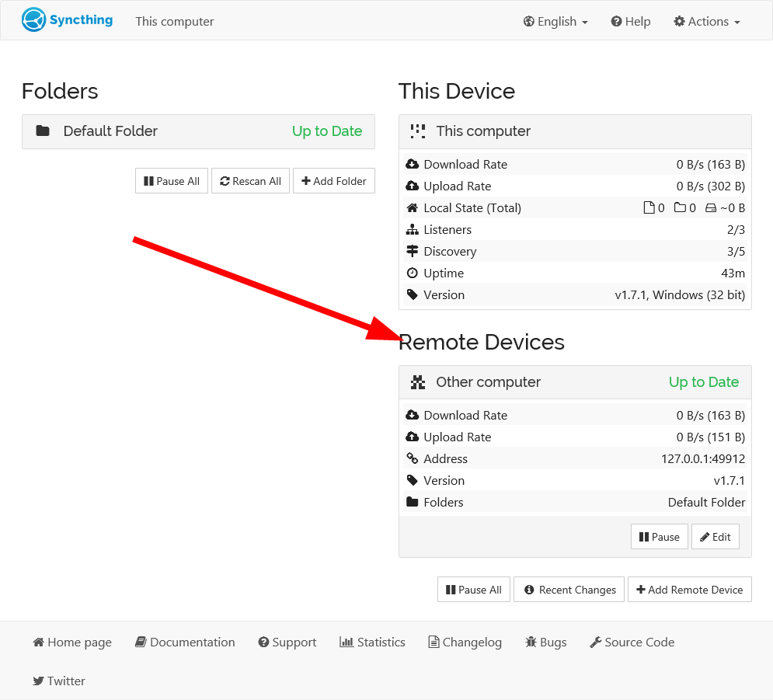The image size is (773, 700).
Task: Open the English language dropdown
Action: pos(555,22)
